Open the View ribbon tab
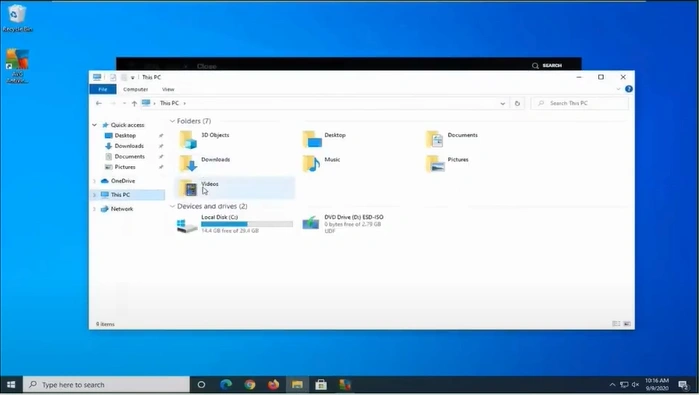The height and width of the screenshot is (395, 699). 168,89
